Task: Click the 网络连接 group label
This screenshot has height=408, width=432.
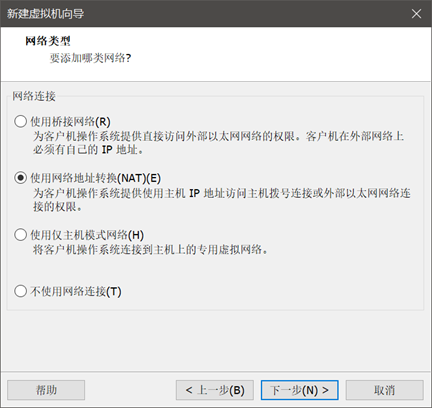Action: point(34,96)
